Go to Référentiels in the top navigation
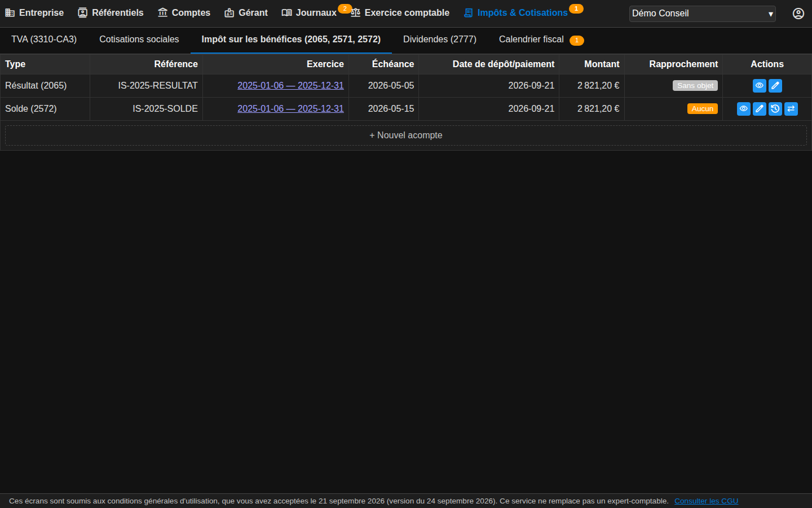Viewport: 812px width, 508px height. 111,13
